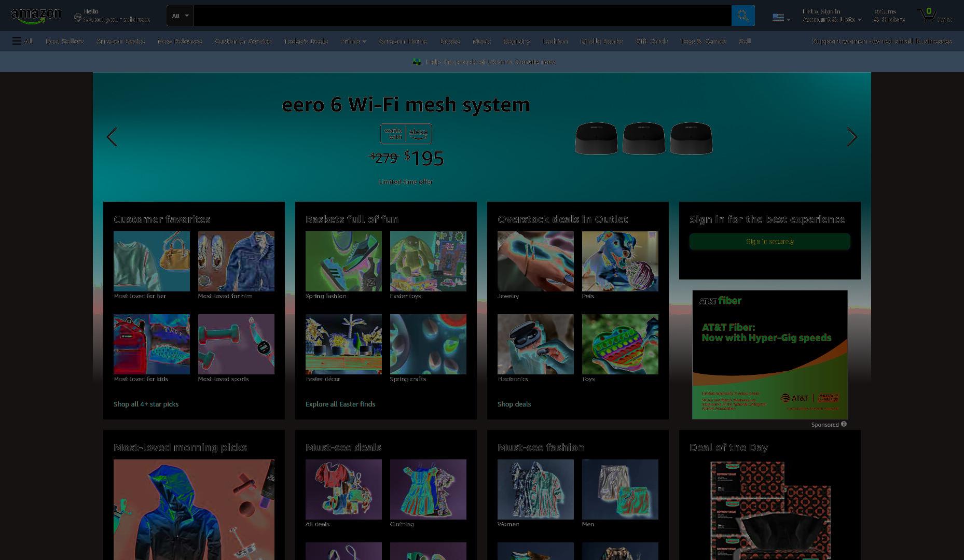964x560 pixels.
Task: Open the Easter toys thumbnail
Action: coord(428,261)
